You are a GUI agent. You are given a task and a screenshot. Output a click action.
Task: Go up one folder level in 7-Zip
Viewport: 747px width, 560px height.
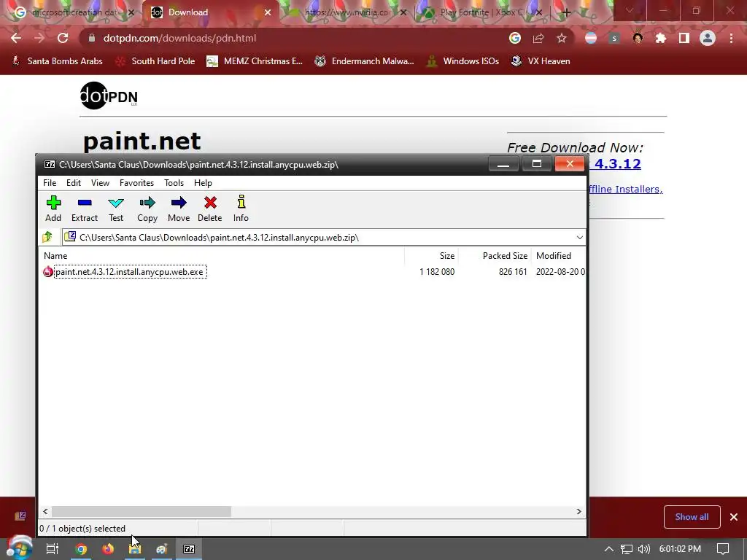(x=47, y=237)
